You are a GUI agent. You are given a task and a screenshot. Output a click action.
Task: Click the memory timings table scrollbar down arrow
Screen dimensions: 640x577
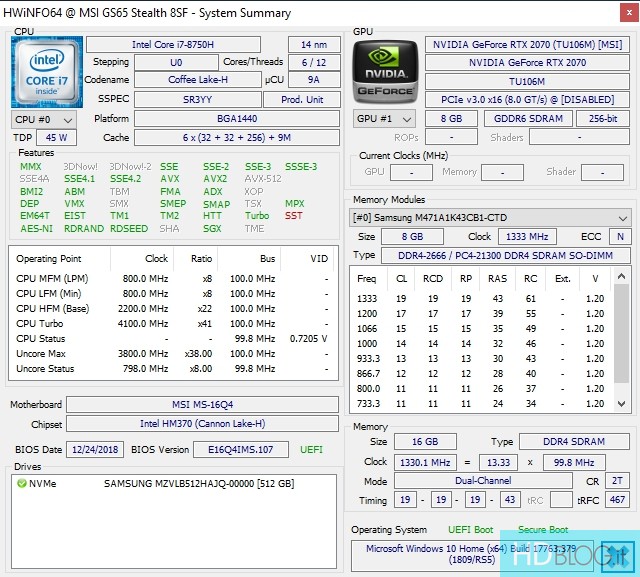[623, 405]
